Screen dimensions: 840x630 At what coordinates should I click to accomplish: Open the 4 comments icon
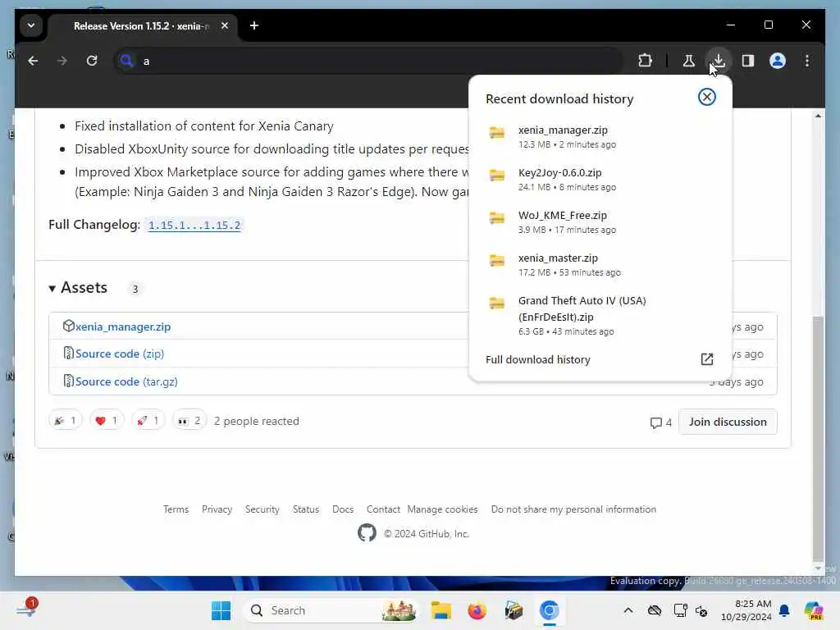click(x=660, y=422)
